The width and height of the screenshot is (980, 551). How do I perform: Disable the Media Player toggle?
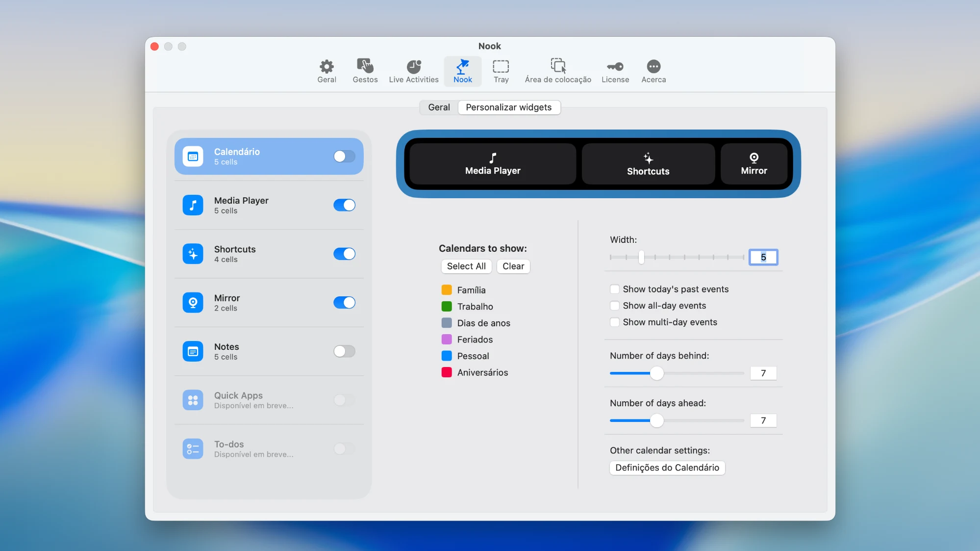coord(344,205)
